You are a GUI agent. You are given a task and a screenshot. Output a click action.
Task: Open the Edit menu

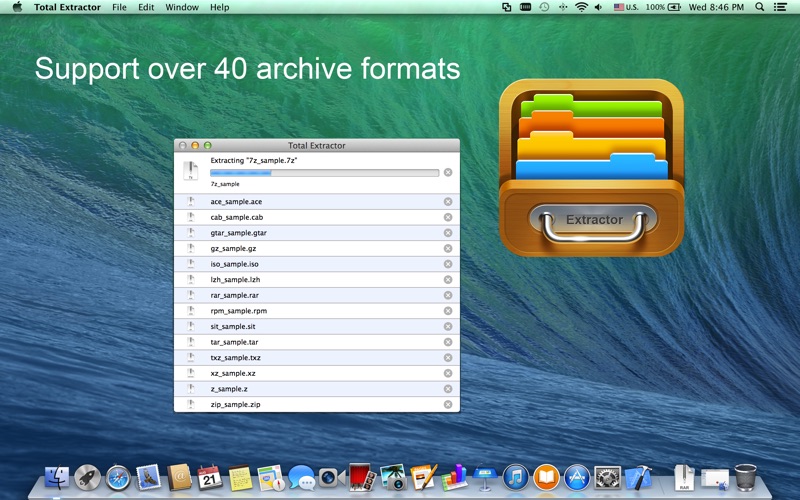click(x=146, y=7)
